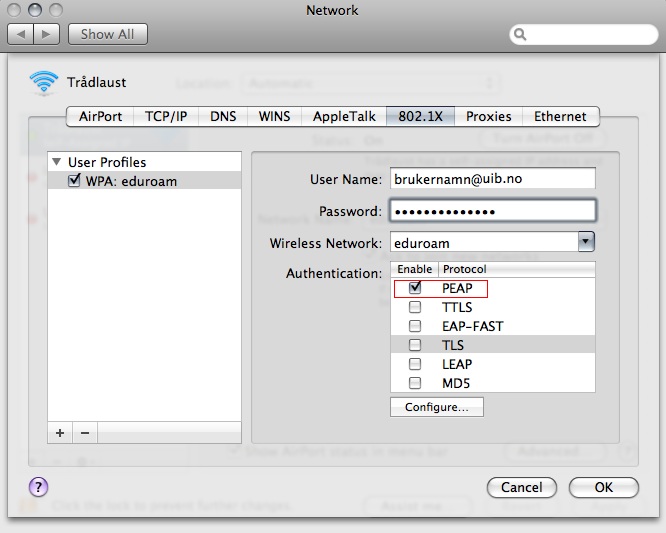Enable the EAP-FAST protocol checkbox
Viewport: 666px width, 533px height.
[415, 326]
